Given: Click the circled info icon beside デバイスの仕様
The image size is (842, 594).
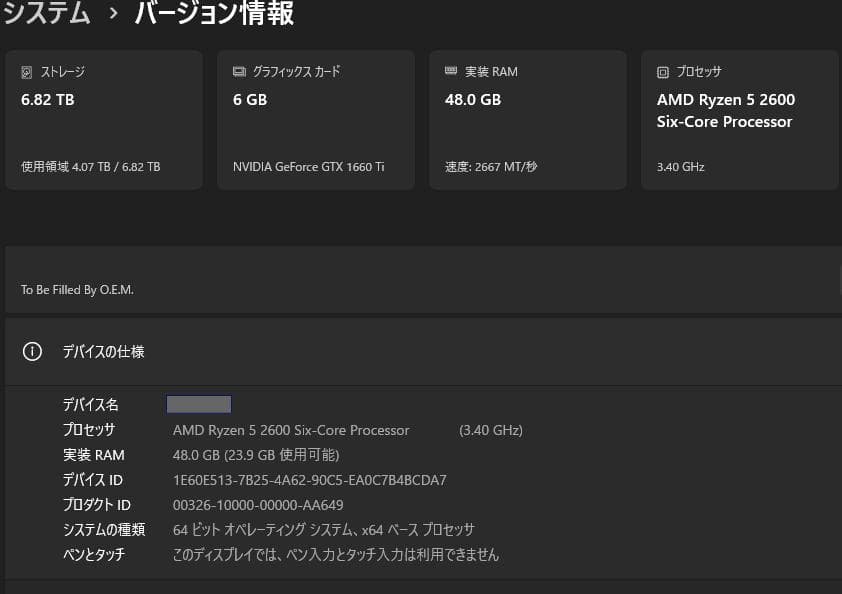Looking at the screenshot, I should [x=31, y=351].
